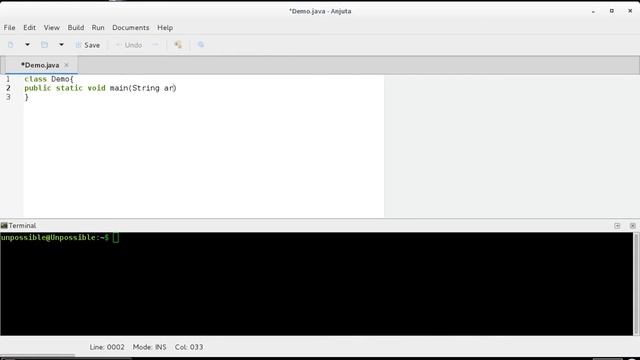Open the Help menu
This screenshot has width=640, height=360.
165,28
